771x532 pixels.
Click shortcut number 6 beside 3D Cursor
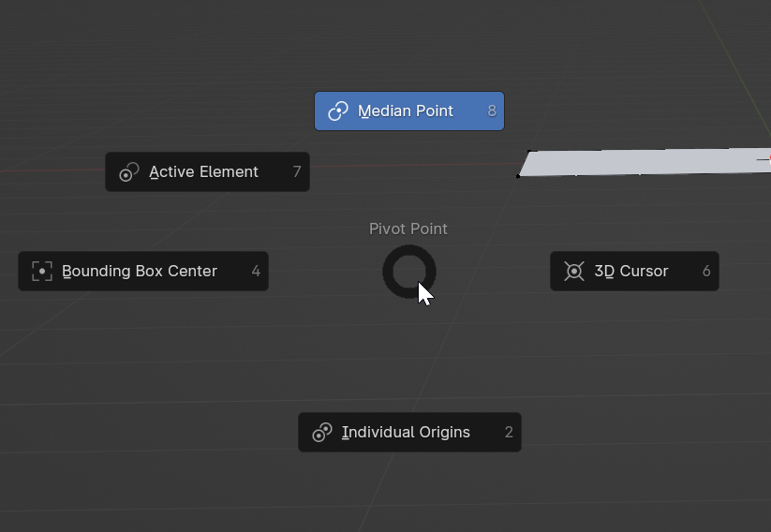706,272
